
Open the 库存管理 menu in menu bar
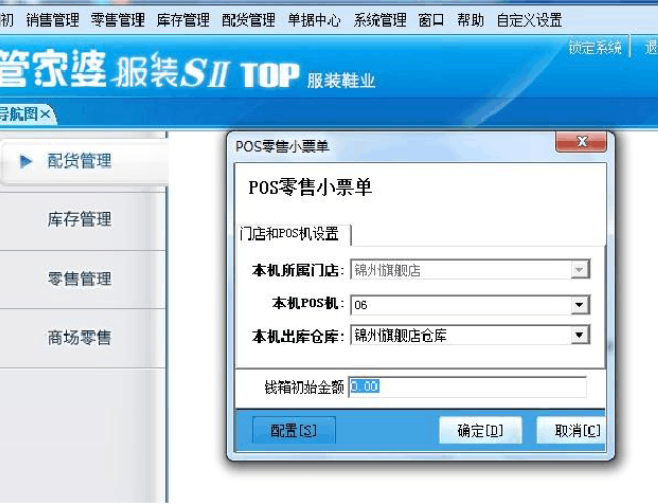coord(183,20)
